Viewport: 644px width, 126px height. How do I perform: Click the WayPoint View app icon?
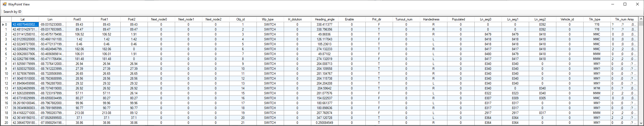(x=4, y=4)
